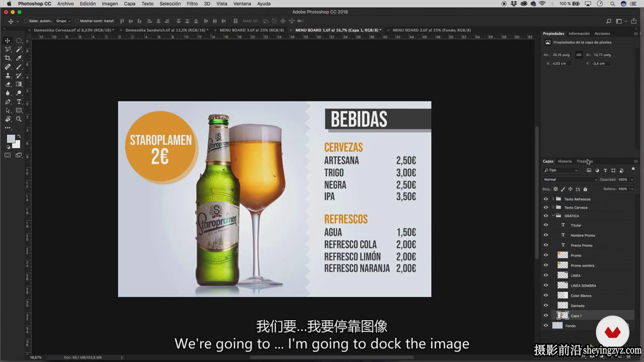The height and width of the screenshot is (362, 644).
Task: Select the Brush tool
Action: tap(19, 66)
